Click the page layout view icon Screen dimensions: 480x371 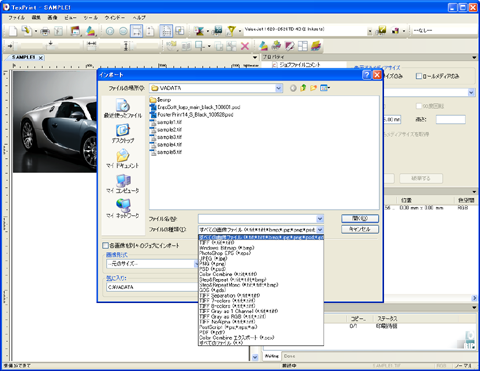pyautogui.click(x=166, y=31)
